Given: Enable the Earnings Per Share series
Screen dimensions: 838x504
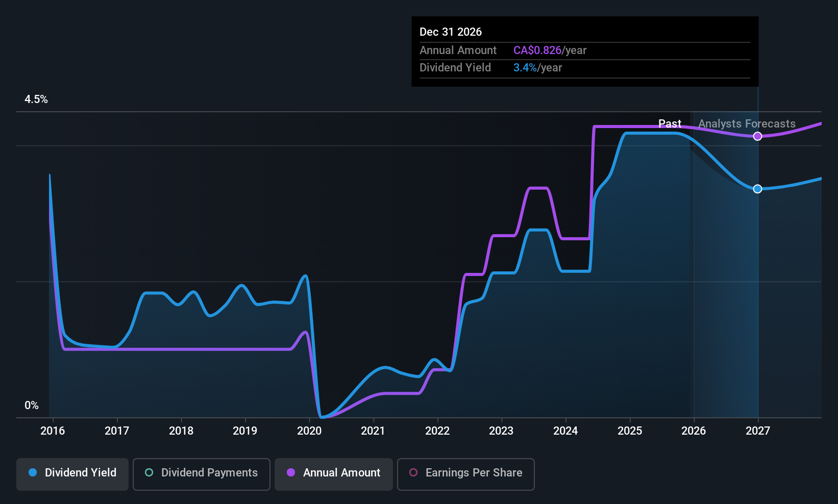Looking at the screenshot, I should [x=465, y=473].
